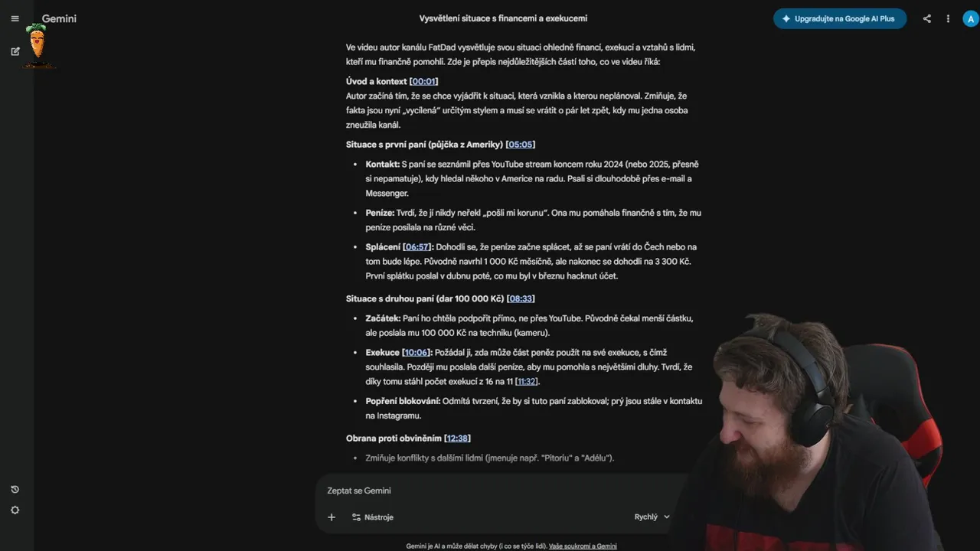Screen dimensions: 980x551
Task: Jump to timestamp 00:01
Action: (x=423, y=81)
